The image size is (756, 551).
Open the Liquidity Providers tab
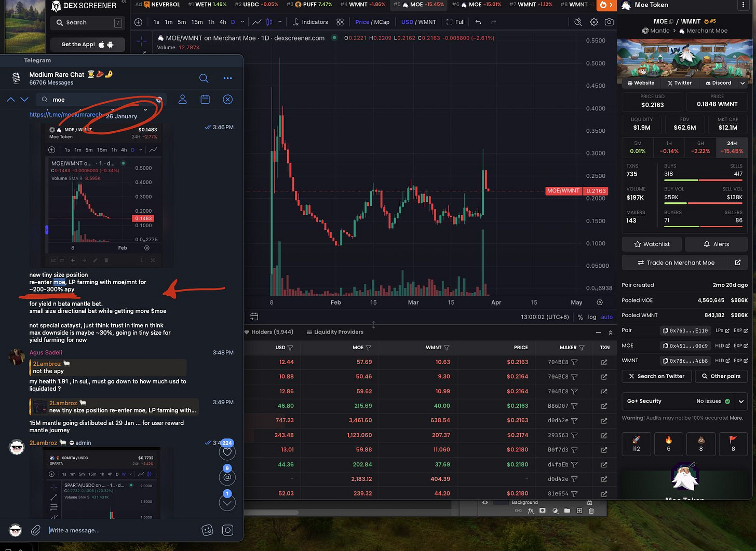coord(335,332)
